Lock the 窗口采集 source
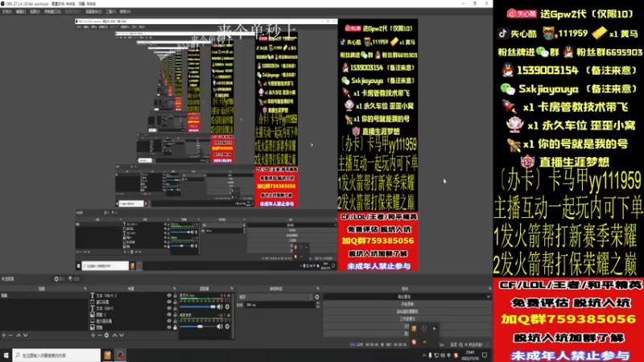 click(x=175, y=302)
